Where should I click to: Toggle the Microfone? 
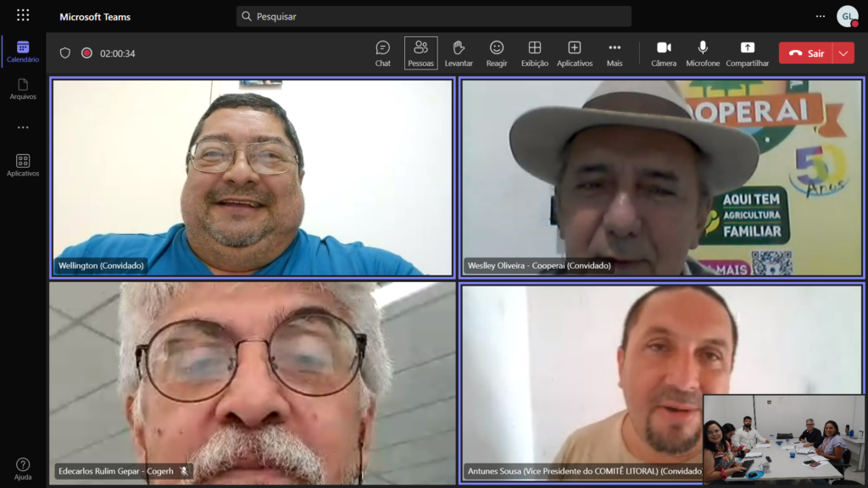pos(703,53)
